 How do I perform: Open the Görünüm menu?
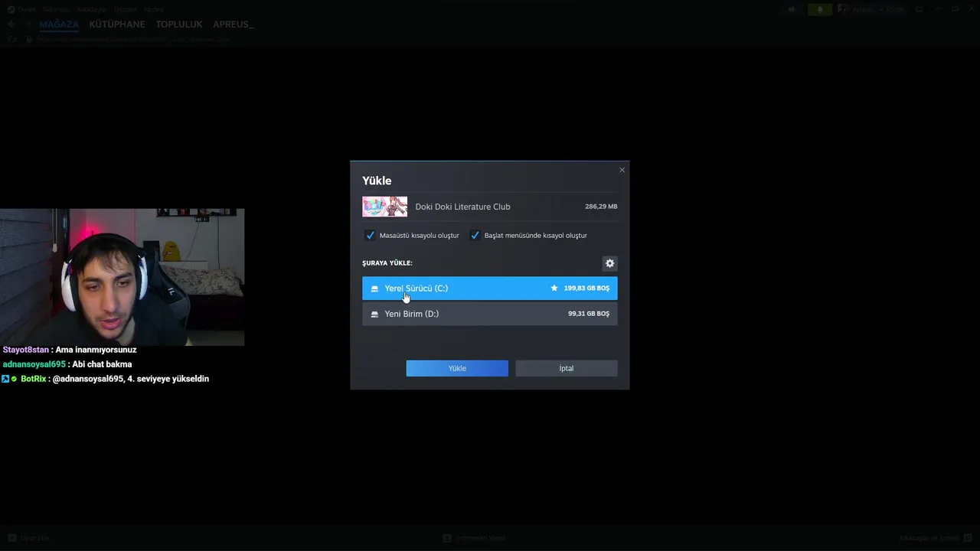coord(56,9)
